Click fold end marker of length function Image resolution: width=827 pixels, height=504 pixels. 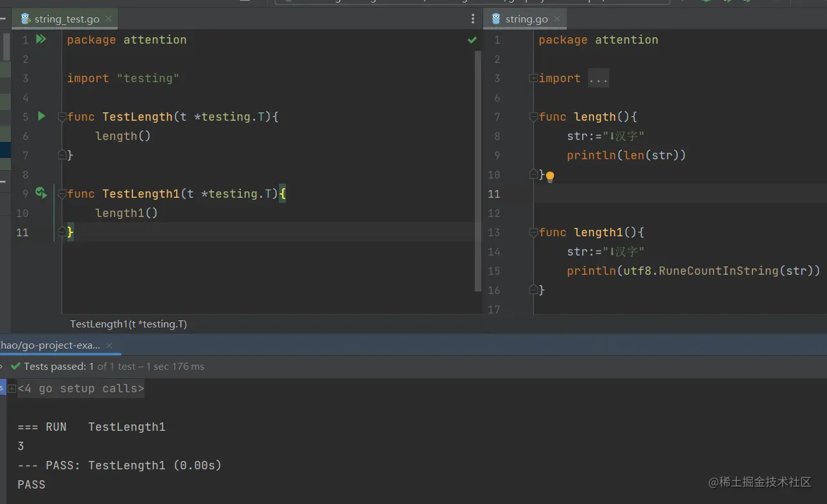533,173
